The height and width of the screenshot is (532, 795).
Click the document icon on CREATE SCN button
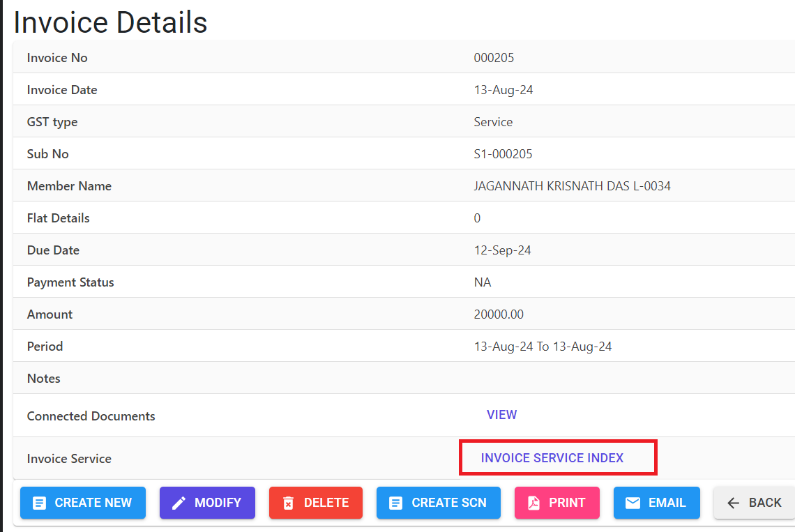(x=396, y=503)
